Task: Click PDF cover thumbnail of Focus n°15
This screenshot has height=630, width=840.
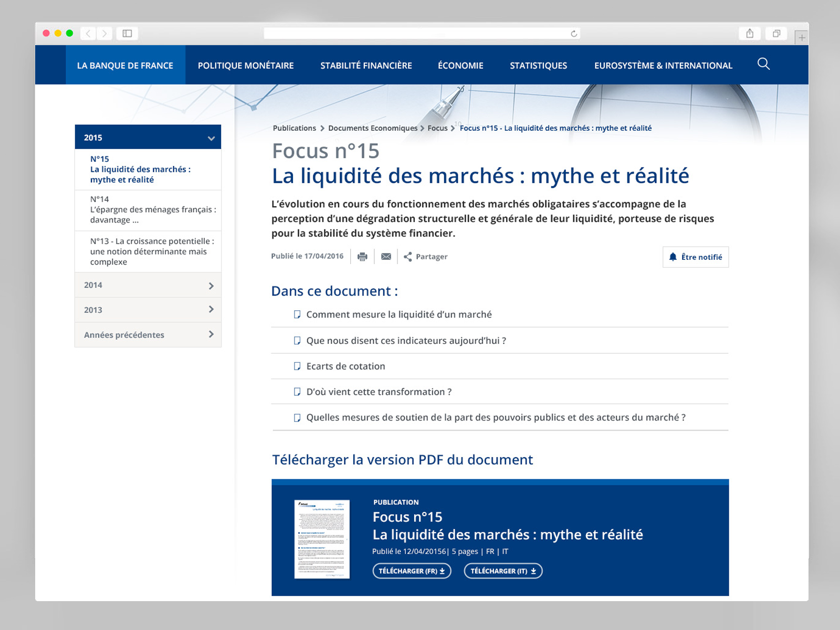Action: pos(322,539)
